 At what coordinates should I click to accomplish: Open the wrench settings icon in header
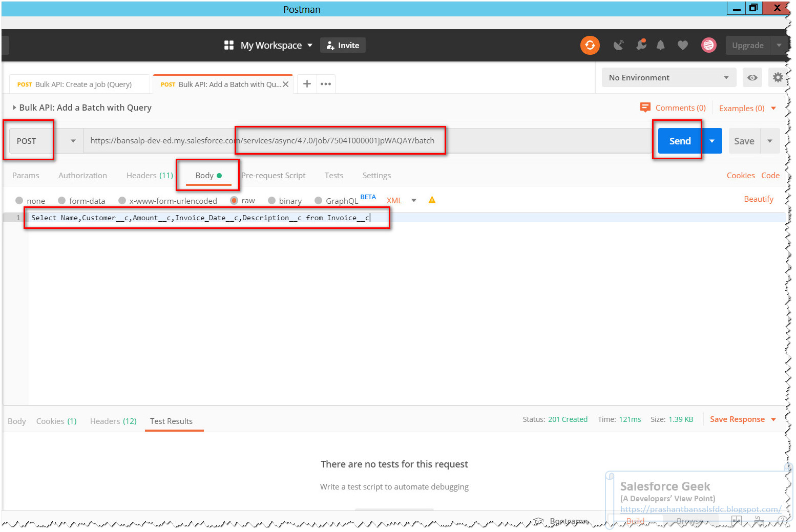click(x=641, y=45)
